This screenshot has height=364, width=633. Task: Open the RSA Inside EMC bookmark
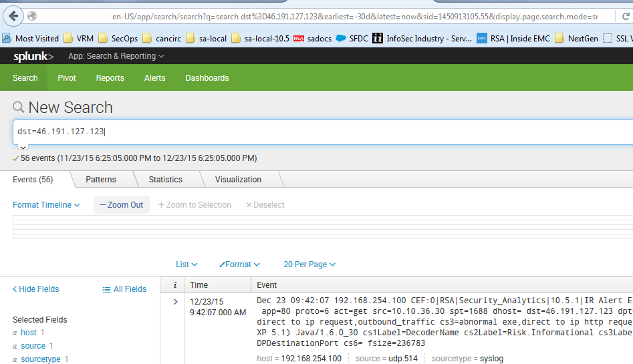point(513,39)
